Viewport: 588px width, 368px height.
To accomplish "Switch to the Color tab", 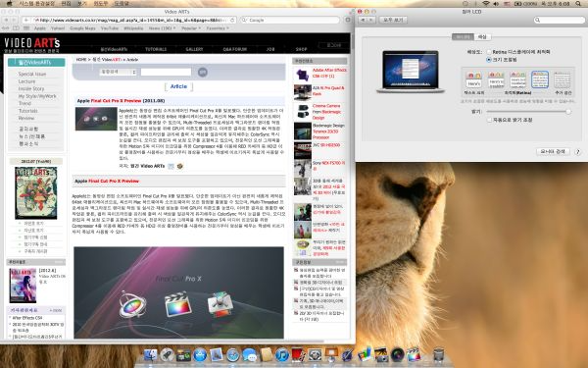I will (482, 37).
